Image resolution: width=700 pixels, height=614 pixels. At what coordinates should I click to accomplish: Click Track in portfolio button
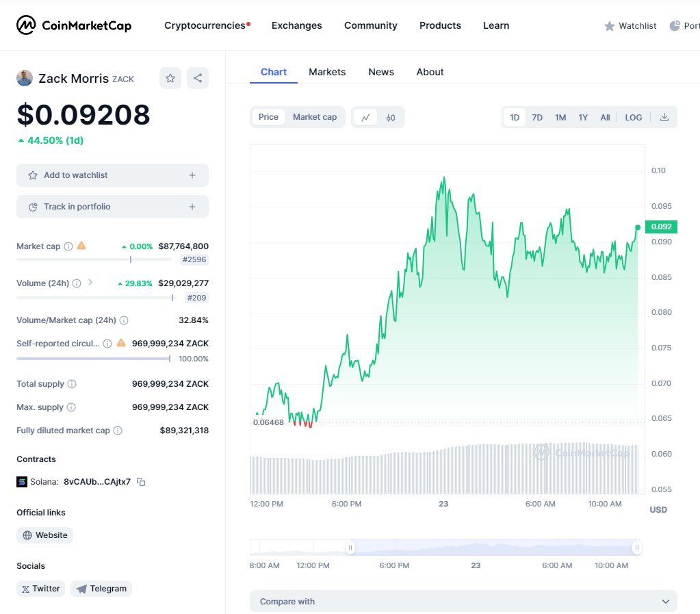coord(112,207)
